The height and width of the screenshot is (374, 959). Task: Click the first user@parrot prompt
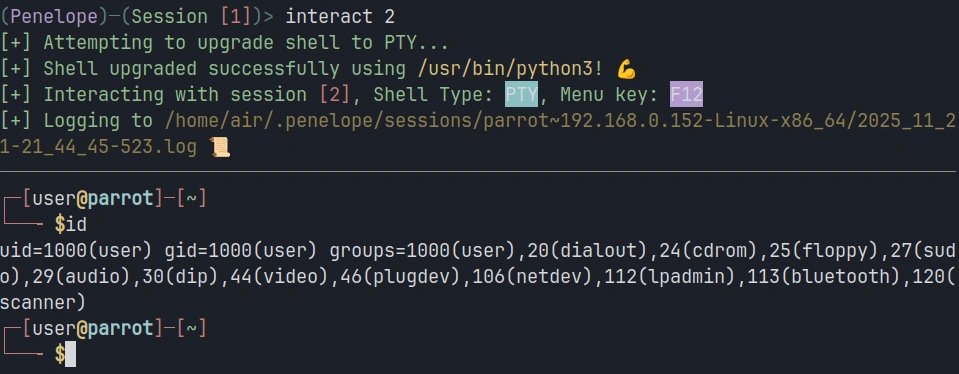pyautogui.click(x=93, y=199)
